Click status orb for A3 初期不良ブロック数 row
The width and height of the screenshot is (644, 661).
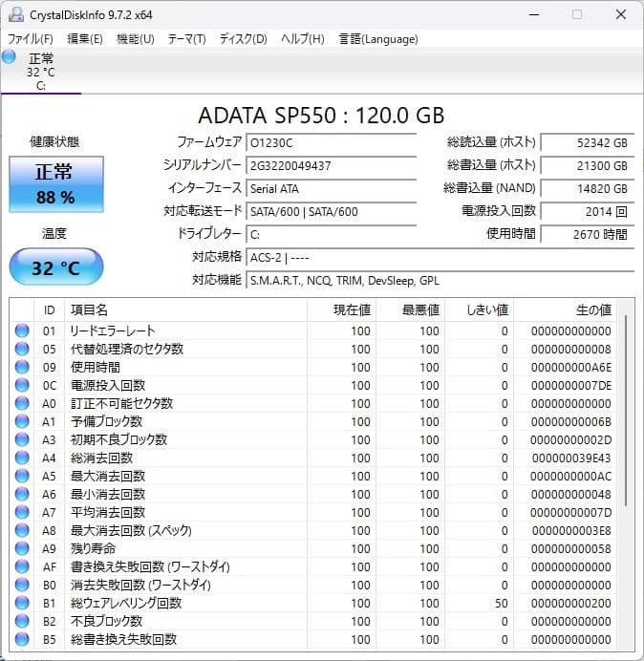pos(22,439)
